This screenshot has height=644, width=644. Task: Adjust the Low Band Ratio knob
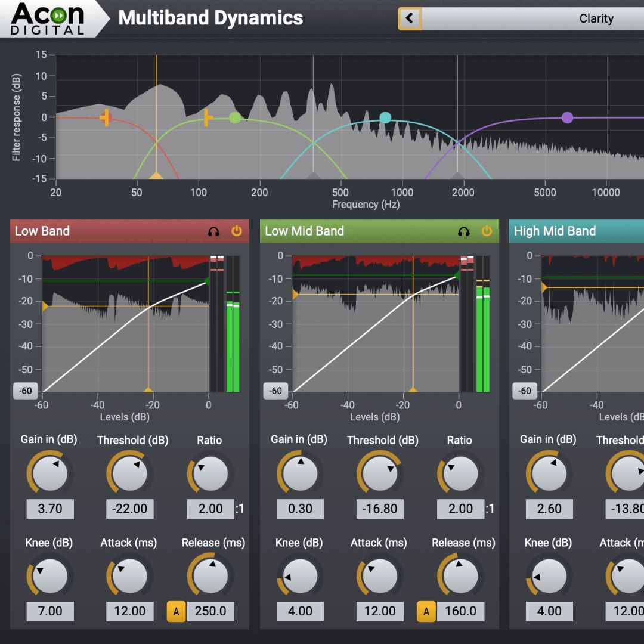210,473
